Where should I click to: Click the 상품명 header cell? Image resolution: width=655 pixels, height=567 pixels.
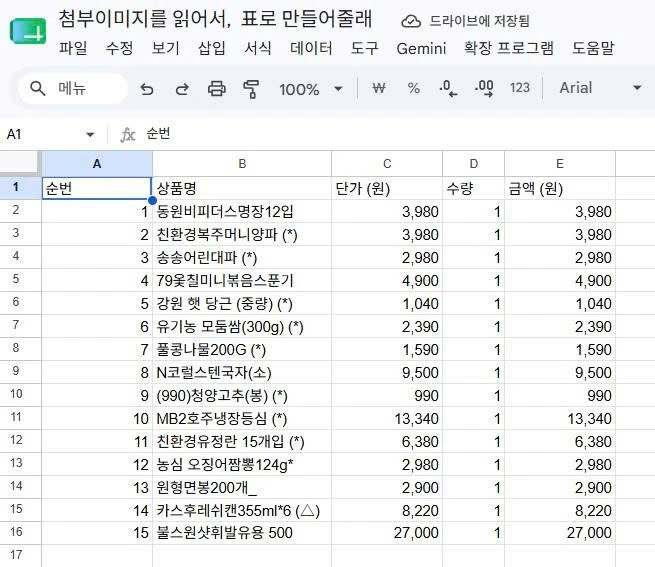click(242, 188)
